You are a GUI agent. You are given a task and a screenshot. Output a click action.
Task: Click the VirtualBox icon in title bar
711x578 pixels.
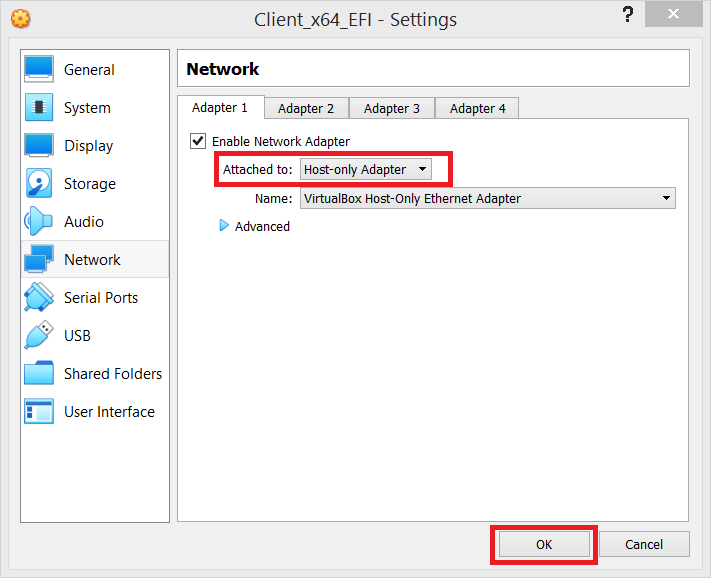click(20, 19)
